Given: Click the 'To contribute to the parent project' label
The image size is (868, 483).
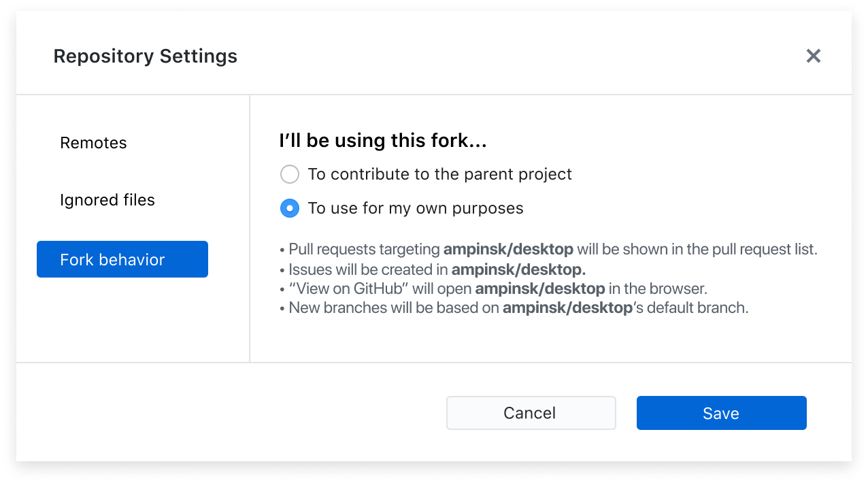Looking at the screenshot, I should [439, 174].
